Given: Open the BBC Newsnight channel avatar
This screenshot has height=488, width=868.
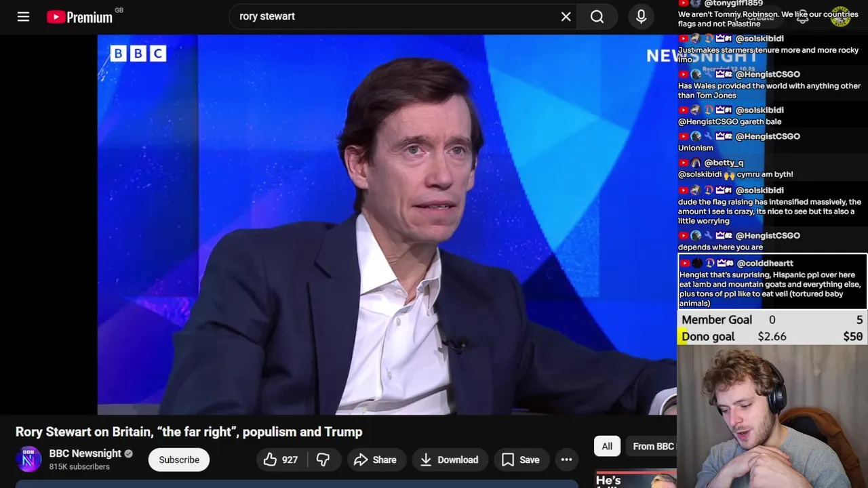Looking at the screenshot, I should point(28,460).
